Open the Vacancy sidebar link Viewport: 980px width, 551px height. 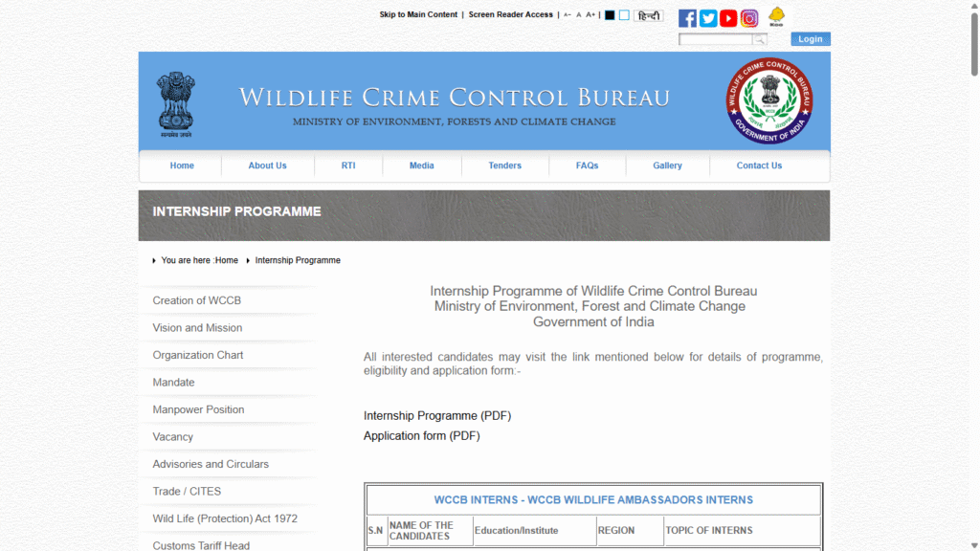[173, 437]
